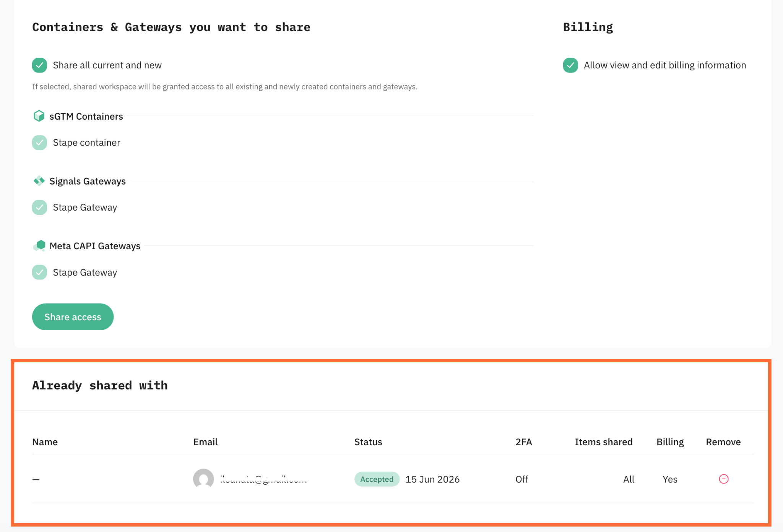Remove the shared user with red minus icon

tap(724, 479)
